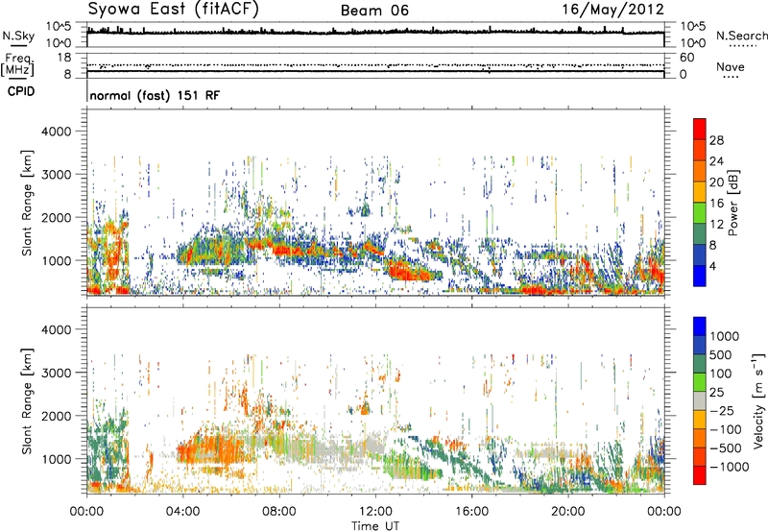
Task: Click the "12:00" time axis label
Action: pyautogui.click(x=375, y=512)
